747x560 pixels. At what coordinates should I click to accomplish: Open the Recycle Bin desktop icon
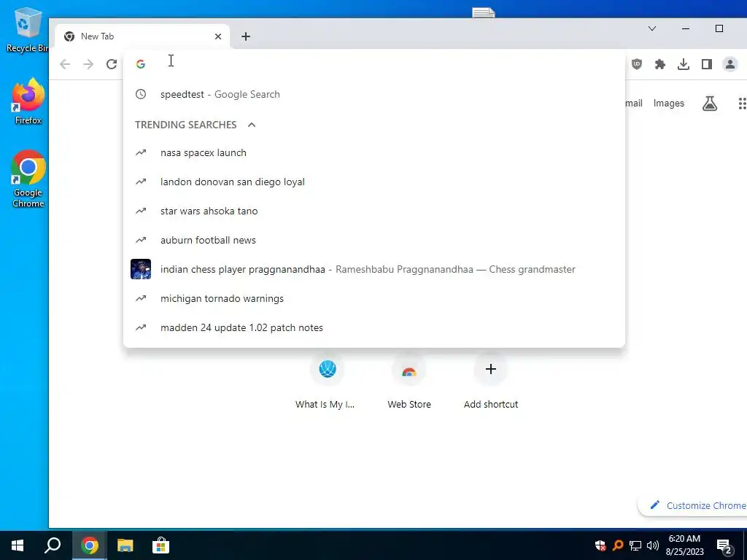[x=26, y=29]
